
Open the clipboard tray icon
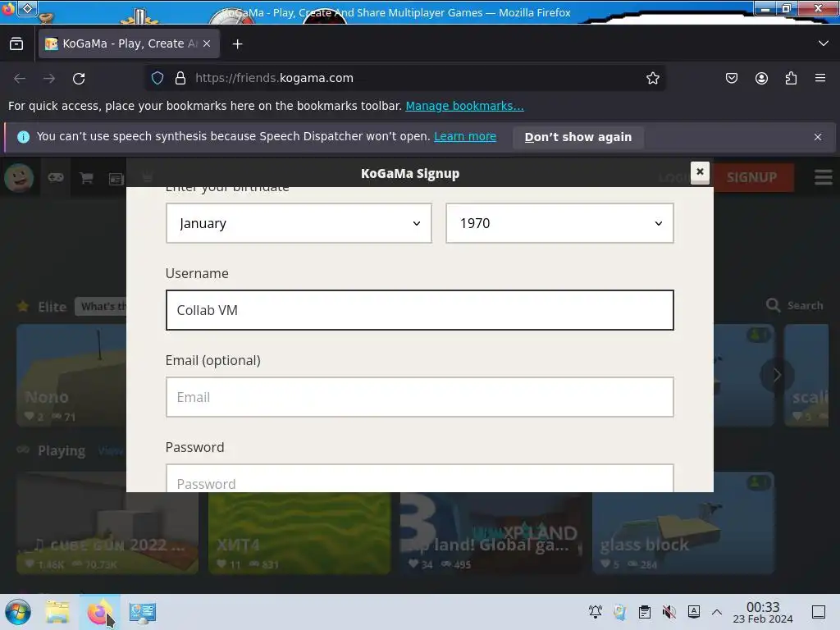645,612
